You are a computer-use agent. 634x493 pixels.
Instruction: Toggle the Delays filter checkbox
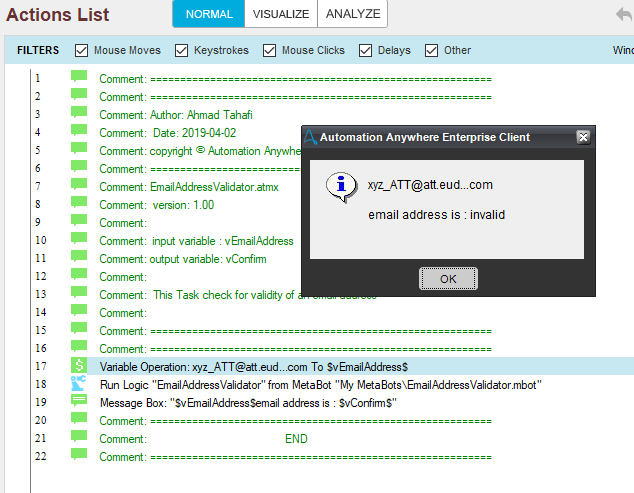[x=365, y=51]
